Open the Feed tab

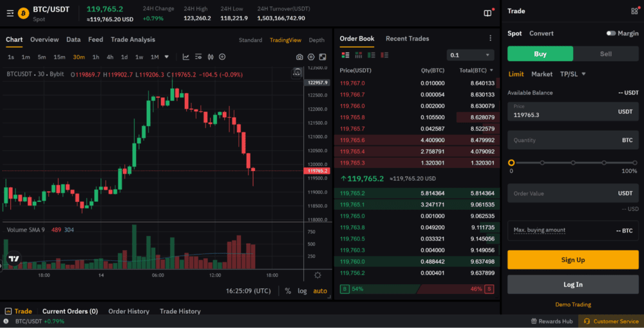(95, 39)
